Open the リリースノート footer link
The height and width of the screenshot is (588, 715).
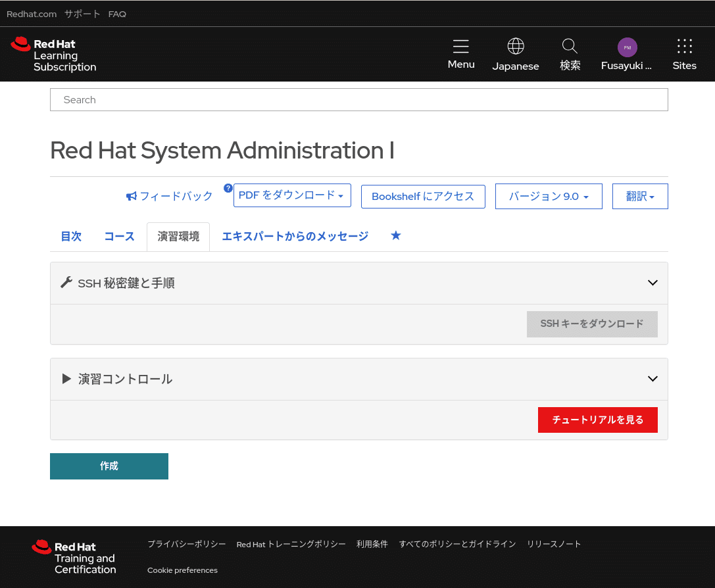(554, 544)
